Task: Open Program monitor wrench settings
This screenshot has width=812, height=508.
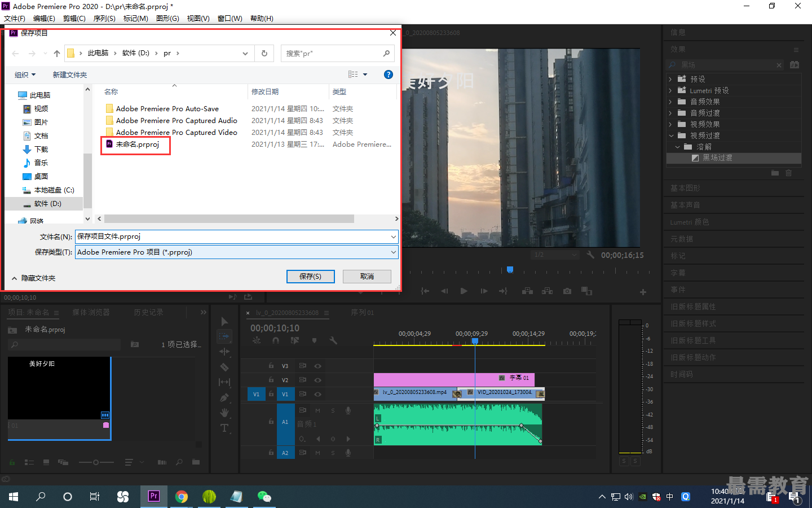Action: [590, 255]
